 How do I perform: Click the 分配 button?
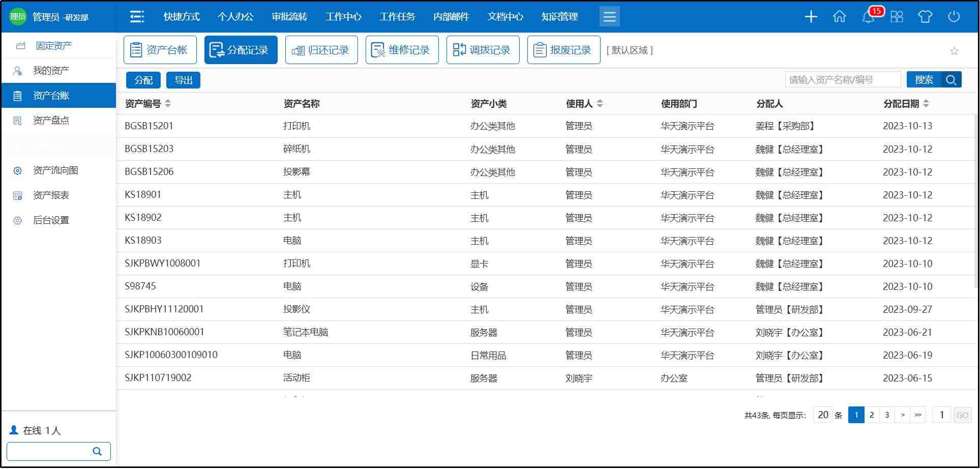[143, 80]
